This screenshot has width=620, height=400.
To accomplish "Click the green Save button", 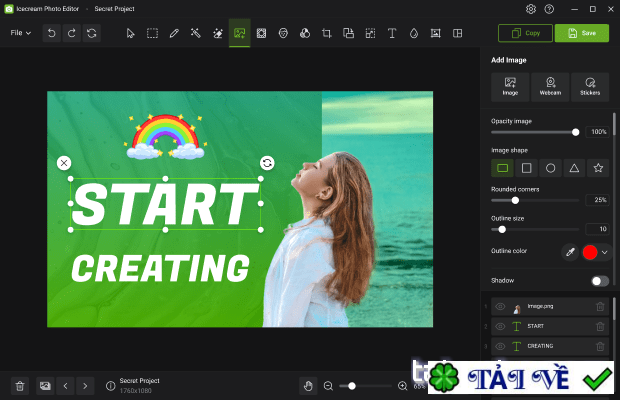I will [581, 33].
